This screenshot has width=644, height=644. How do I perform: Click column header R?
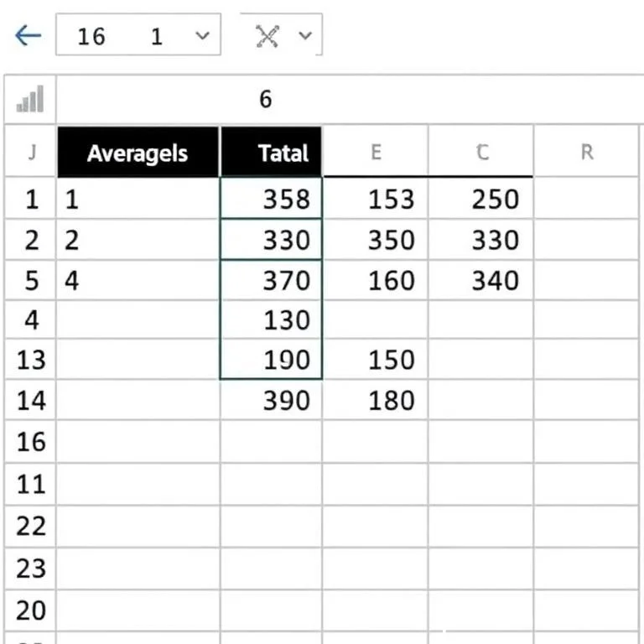[x=586, y=153]
